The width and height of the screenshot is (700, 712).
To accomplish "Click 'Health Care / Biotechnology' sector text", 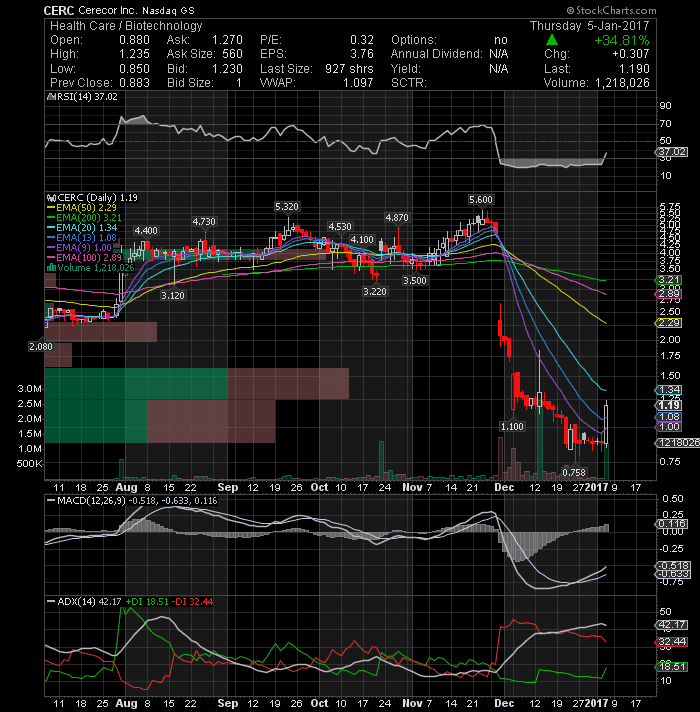I will coord(126,26).
